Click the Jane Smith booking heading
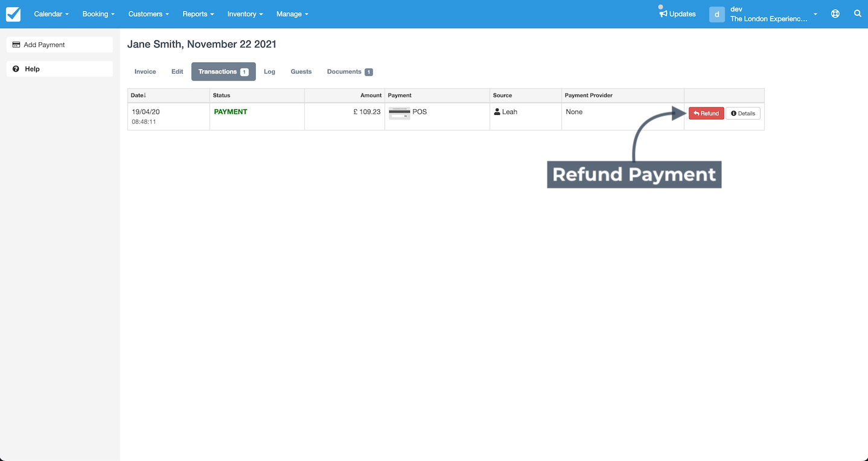This screenshot has width=868, height=461. pos(202,44)
